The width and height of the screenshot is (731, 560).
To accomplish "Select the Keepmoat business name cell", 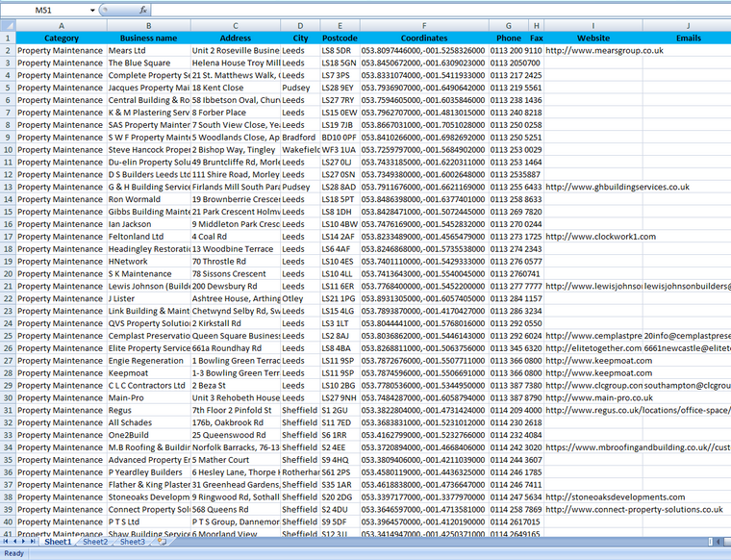I will [x=149, y=373].
